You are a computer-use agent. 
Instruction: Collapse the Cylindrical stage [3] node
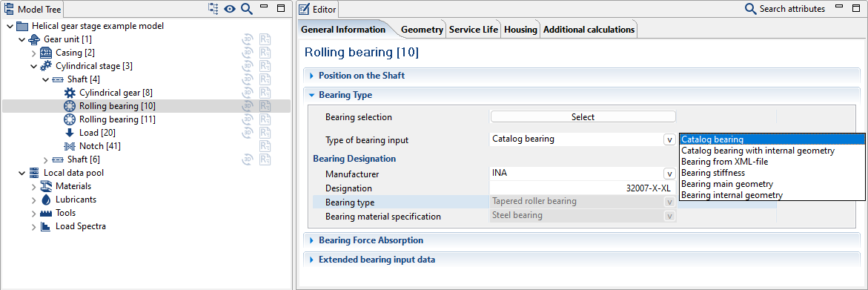tap(34, 67)
